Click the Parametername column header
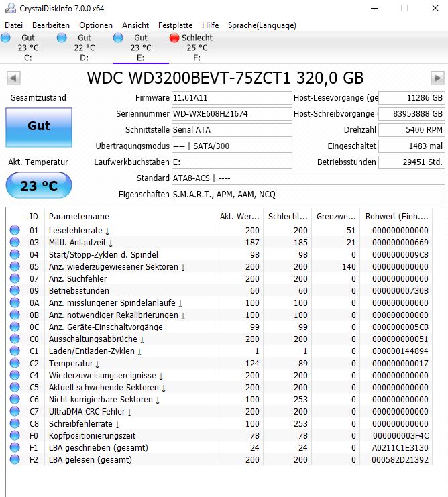The height and width of the screenshot is (497, 448). (x=129, y=217)
